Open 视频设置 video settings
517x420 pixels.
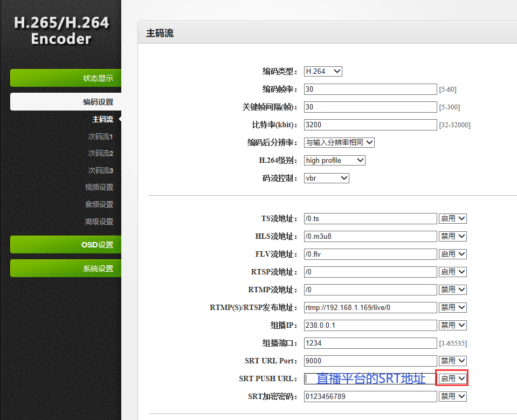(x=99, y=187)
